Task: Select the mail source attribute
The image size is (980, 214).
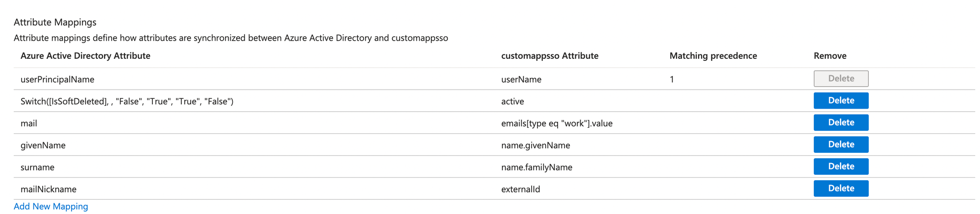Action: pyautogui.click(x=29, y=123)
